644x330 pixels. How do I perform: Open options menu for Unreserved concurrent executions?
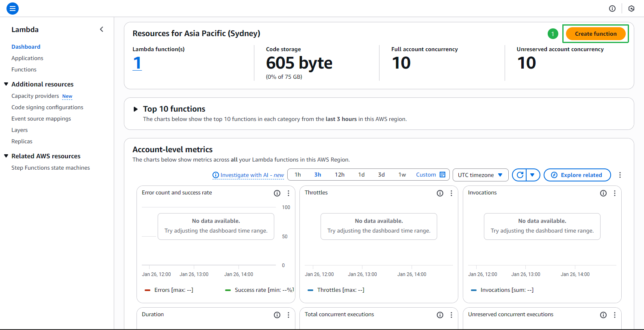(615, 315)
